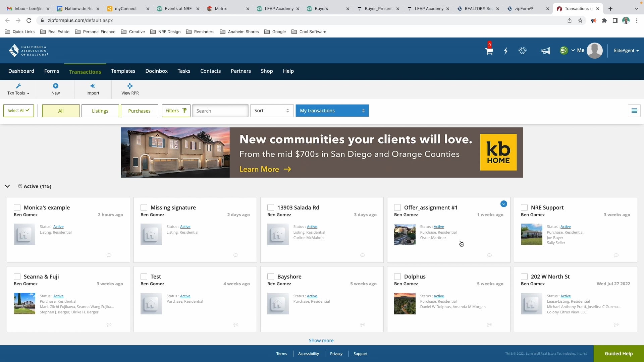The width and height of the screenshot is (644, 362).
Task: Click the Show more link
Action: coord(321,340)
